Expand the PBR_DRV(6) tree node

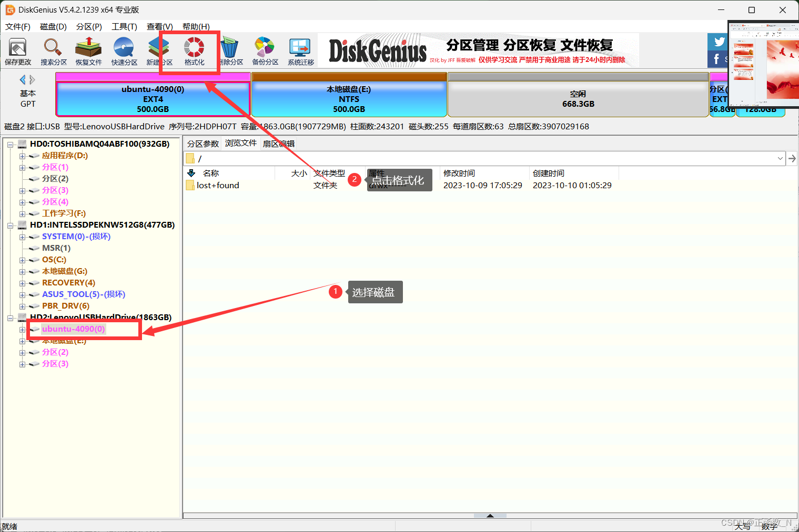(22, 306)
